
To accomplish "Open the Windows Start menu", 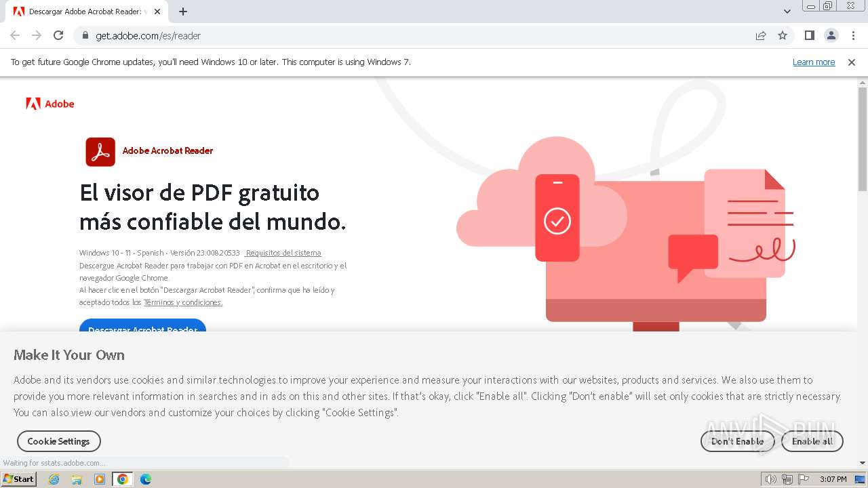I will pos(19,479).
